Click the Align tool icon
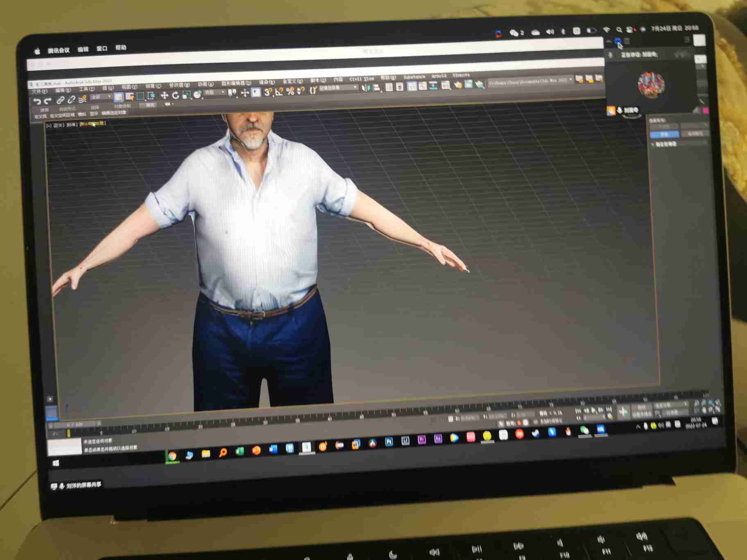Viewport: 747px width, 560px height. pyautogui.click(x=376, y=88)
